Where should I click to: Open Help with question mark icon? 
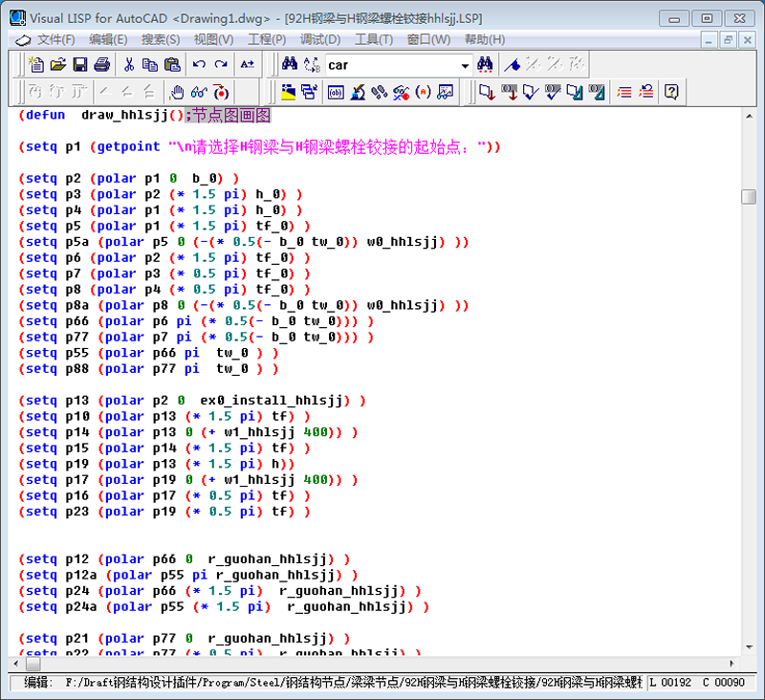(672, 92)
